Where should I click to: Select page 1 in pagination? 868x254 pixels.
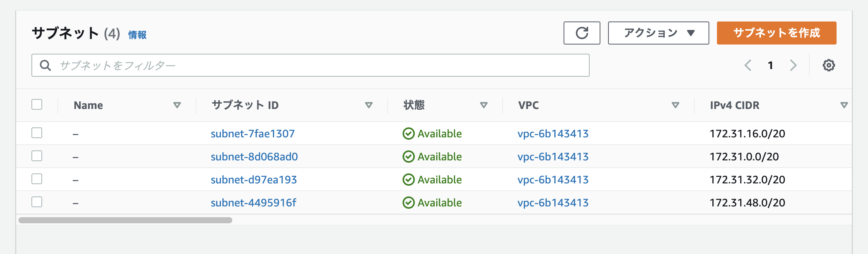(770, 65)
